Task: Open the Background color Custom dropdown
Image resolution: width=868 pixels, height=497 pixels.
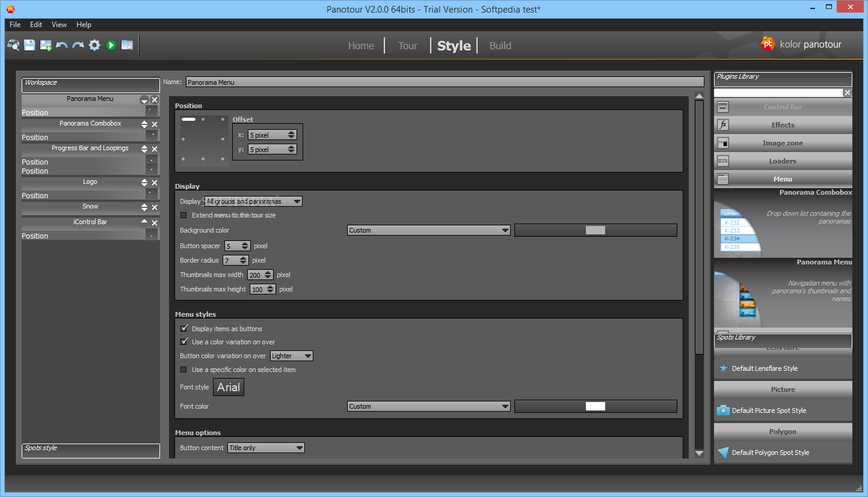Action: (x=429, y=230)
